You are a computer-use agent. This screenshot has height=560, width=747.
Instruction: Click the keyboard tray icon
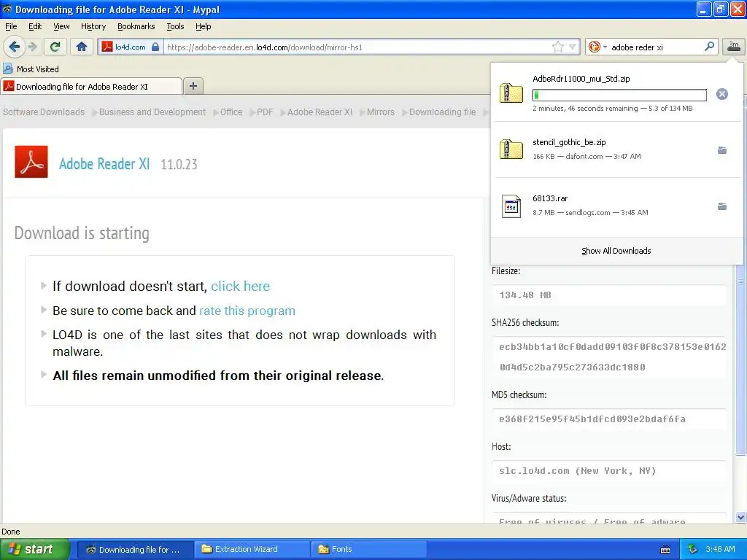point(665,550)
